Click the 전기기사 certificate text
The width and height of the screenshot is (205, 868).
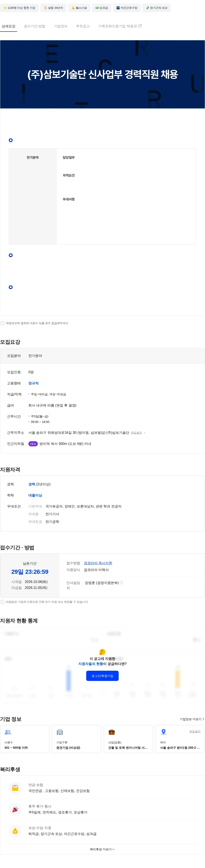[52, 514]
